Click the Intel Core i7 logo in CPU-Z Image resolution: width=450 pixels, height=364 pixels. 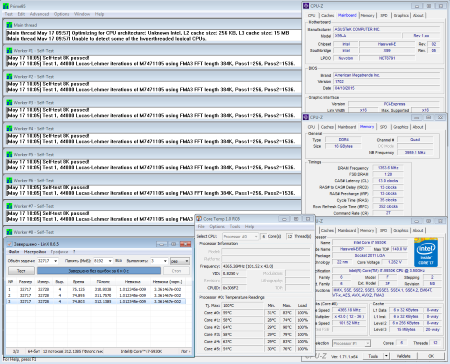(x=426, y=252)
